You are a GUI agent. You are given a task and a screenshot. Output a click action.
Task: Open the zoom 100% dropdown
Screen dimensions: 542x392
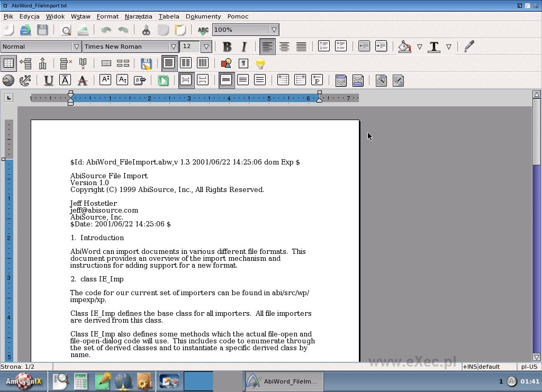[x=274, y=30]
